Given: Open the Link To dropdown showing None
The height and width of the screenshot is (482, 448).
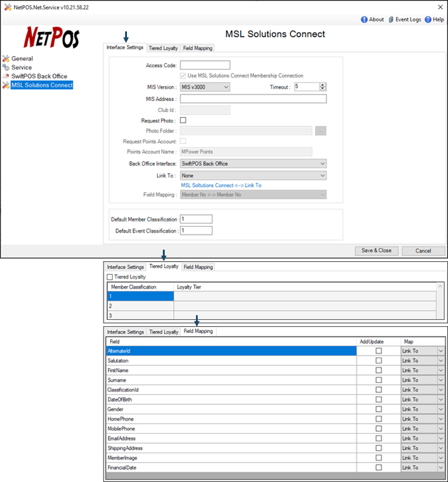Looking at the screenshot, I should point(253,175).
